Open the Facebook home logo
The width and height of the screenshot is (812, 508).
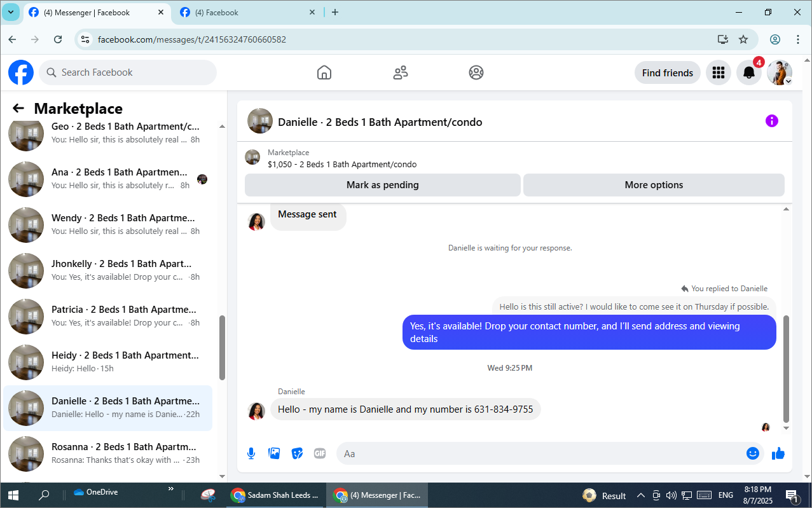tap(21, 72)
